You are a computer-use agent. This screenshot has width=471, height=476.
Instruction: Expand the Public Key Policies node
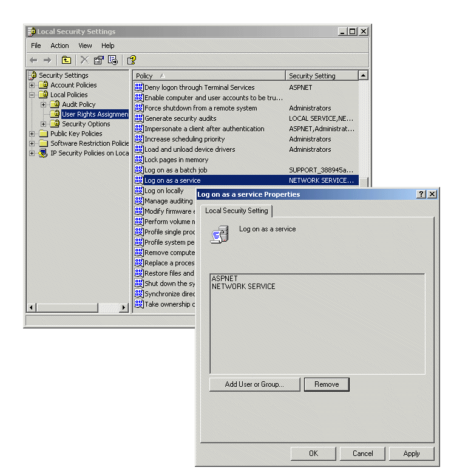(x=32, y=134)
